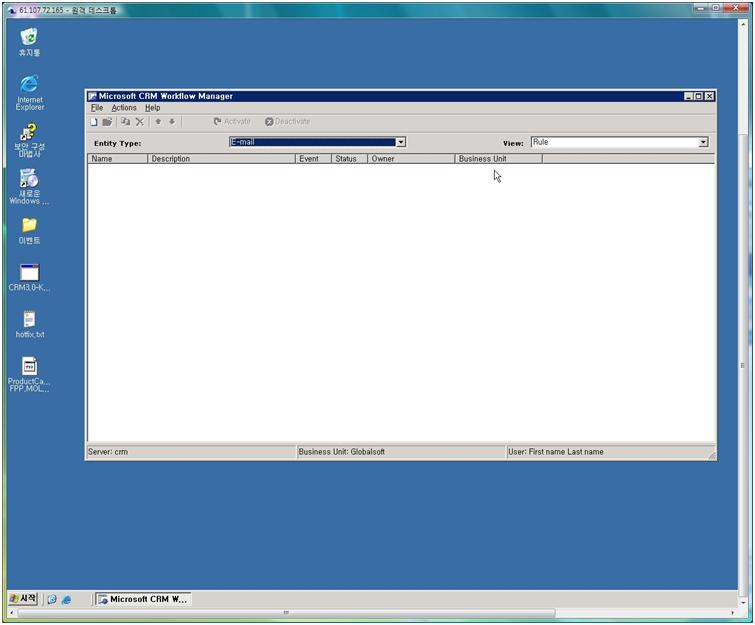Click the Copy rule toolbar icon

point(126,122)
